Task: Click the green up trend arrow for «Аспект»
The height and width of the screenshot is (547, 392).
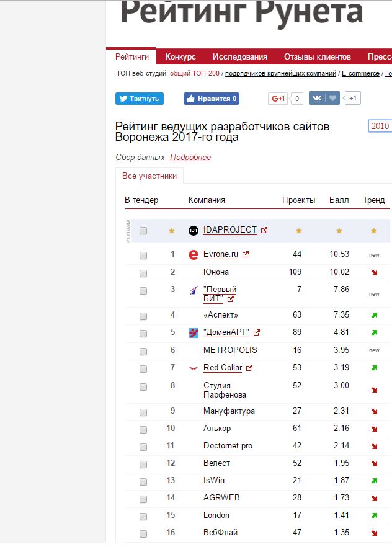Action: pyautogui.click(x=374, y=315)
